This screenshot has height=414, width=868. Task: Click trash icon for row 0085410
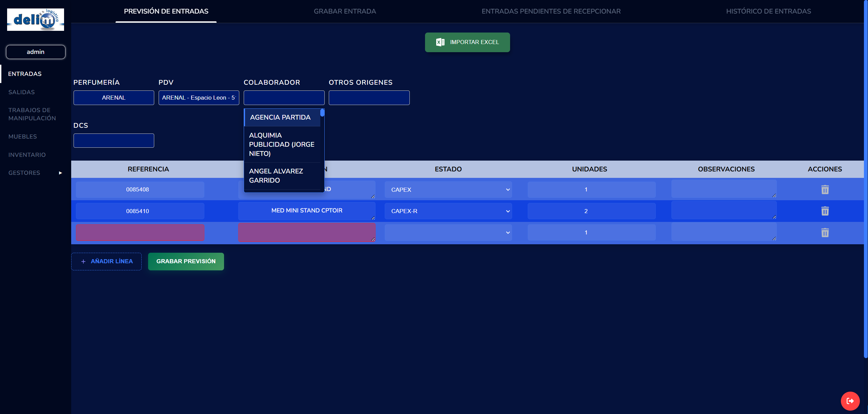(x=825, y=211)
